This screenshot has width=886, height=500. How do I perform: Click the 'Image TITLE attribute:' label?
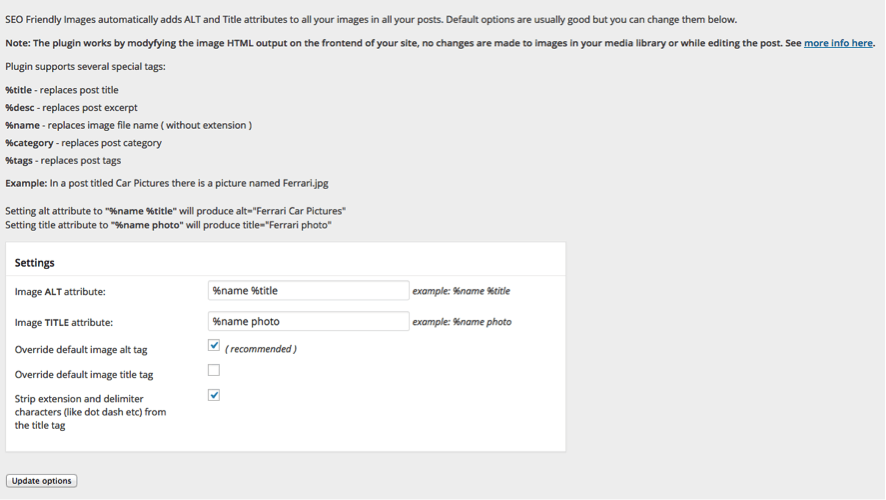tap(64, 323)
